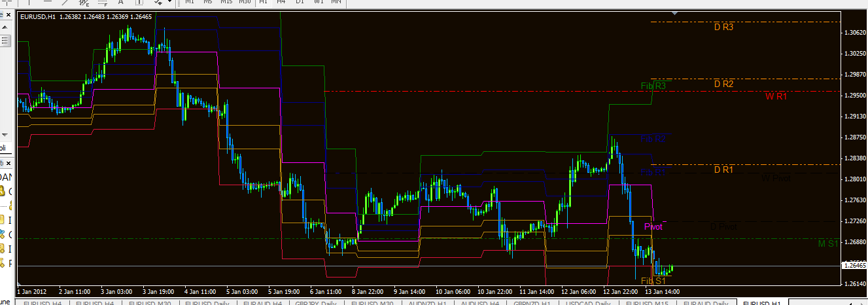The image size is (868, 305).
Task: Click scroll-up arrow in left panel
Action: tap(5, 27)
